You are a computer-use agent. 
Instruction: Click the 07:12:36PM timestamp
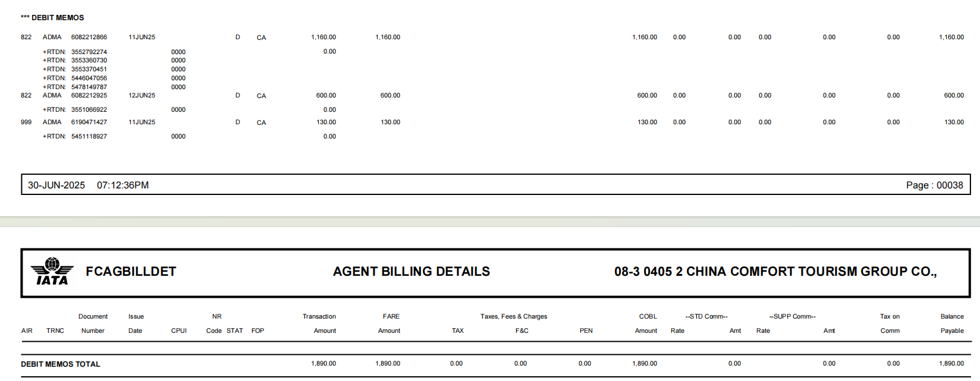[122, 185]
